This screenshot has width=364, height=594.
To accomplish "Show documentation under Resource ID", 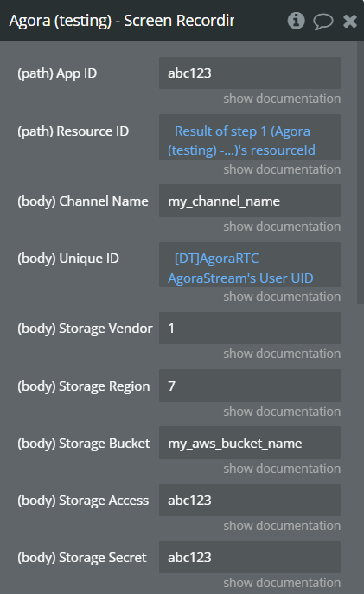I will 282,169.
